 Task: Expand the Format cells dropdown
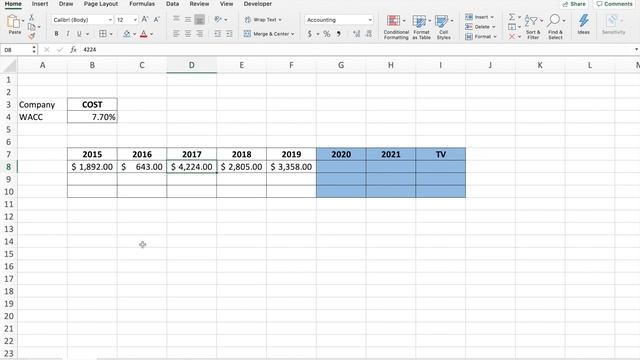pos(495,37)
